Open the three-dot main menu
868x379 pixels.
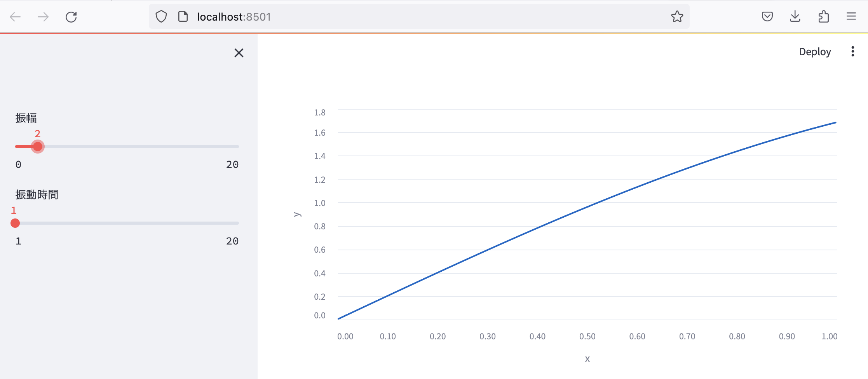tap(852, 52)
